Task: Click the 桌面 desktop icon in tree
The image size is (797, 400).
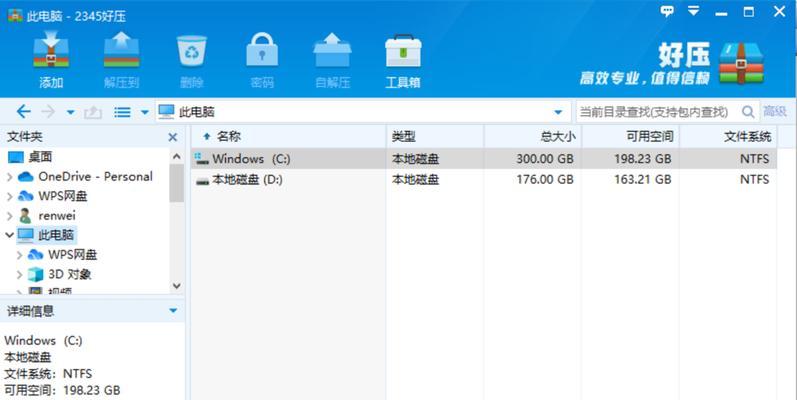Action: (x=16, y=157)
